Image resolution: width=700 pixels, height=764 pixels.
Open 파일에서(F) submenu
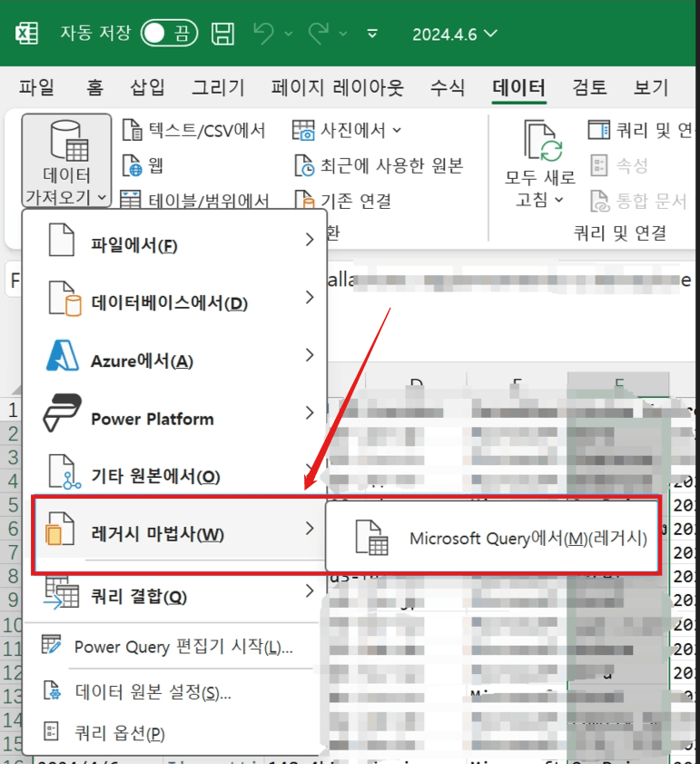pos(175,240)
